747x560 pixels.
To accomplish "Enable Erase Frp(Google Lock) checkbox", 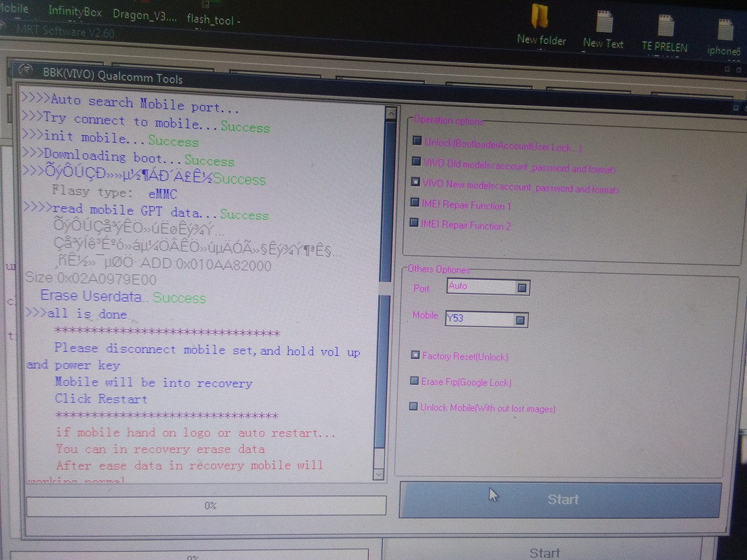I will [414, 381].
